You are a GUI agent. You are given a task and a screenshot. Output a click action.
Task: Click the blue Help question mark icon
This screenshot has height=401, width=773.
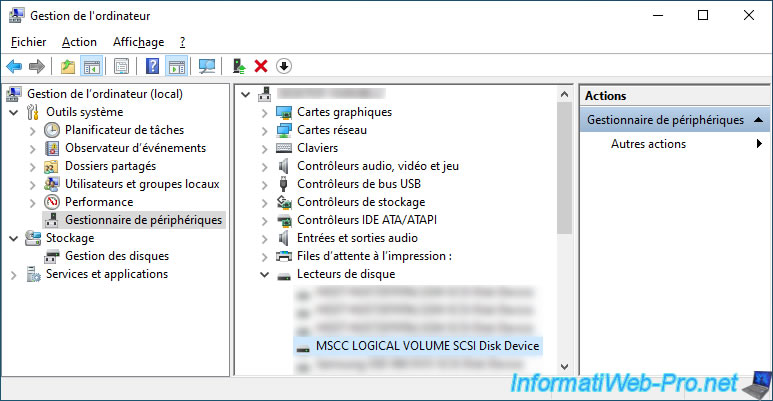(x=153, y=66)
